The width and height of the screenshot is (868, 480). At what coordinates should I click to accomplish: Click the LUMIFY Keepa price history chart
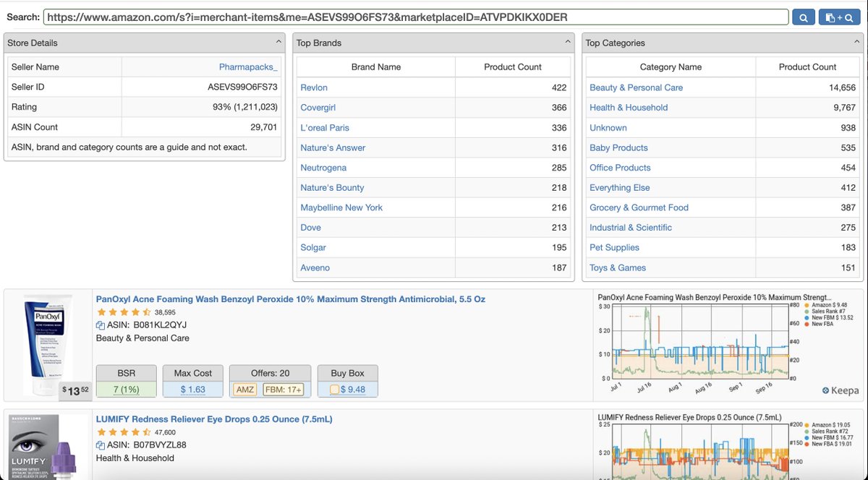729,446
